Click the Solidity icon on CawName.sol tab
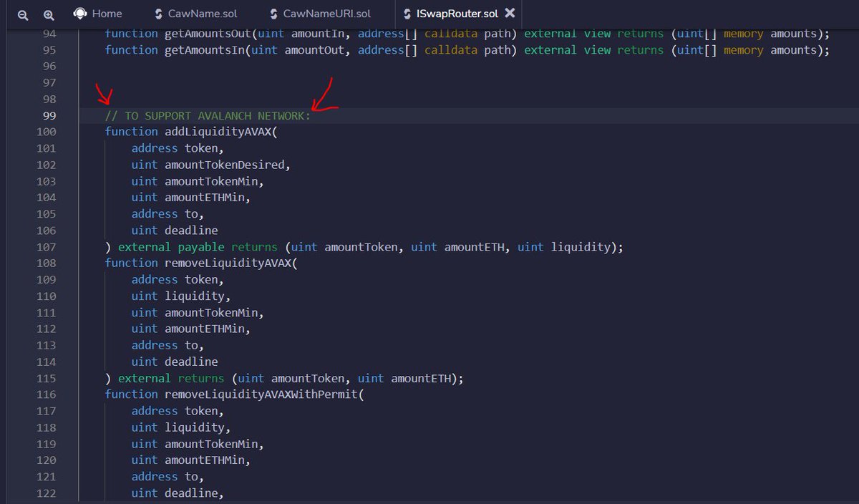The width and height of the screenshot is (859, 504). point(158,14)
